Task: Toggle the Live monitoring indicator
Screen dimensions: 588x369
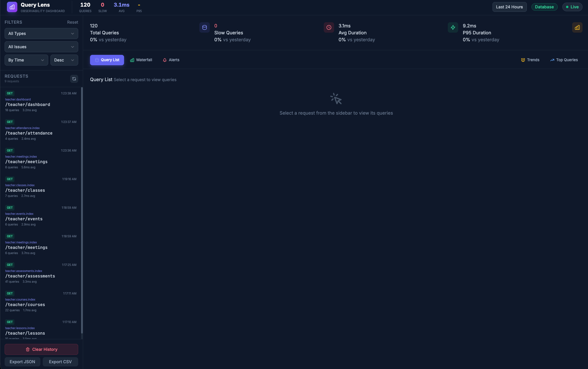Action: 572,7
